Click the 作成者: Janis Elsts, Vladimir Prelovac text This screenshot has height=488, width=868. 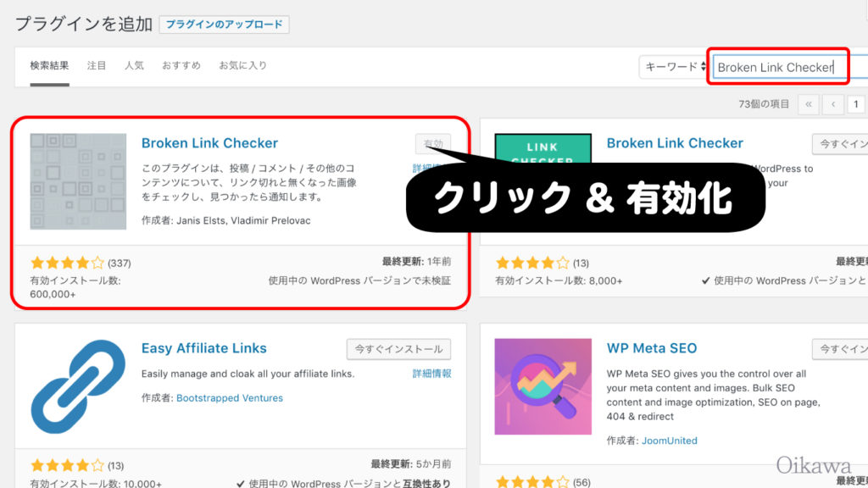tap(225, 220)
